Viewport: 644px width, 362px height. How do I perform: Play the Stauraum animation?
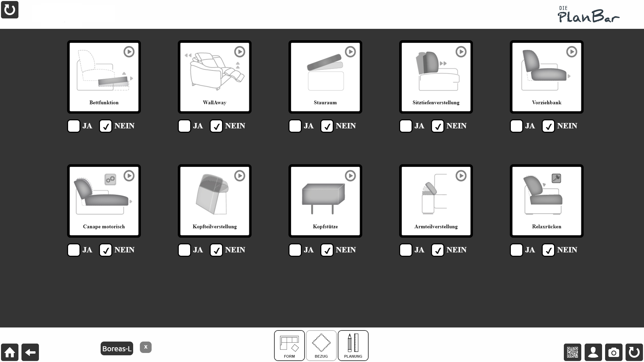350,52
